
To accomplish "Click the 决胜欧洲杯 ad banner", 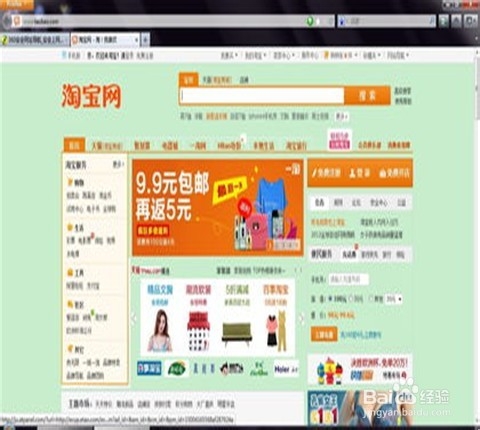I will coord(360,370).
